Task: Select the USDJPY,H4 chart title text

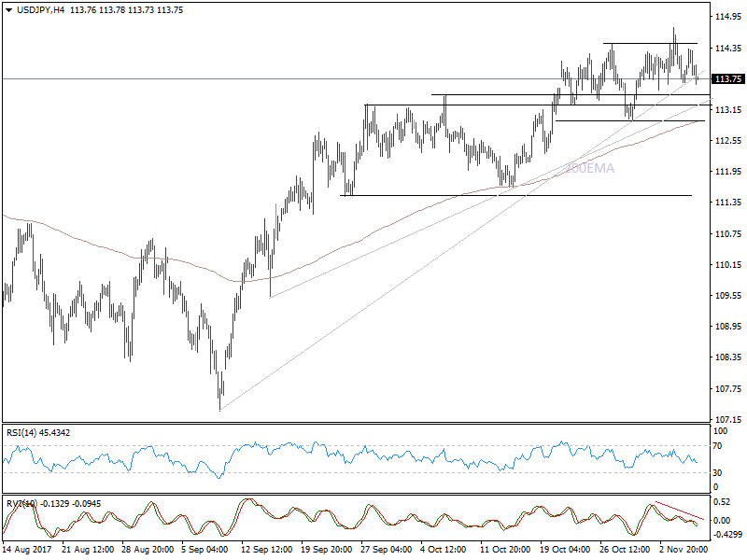Action: coord(40,10)
